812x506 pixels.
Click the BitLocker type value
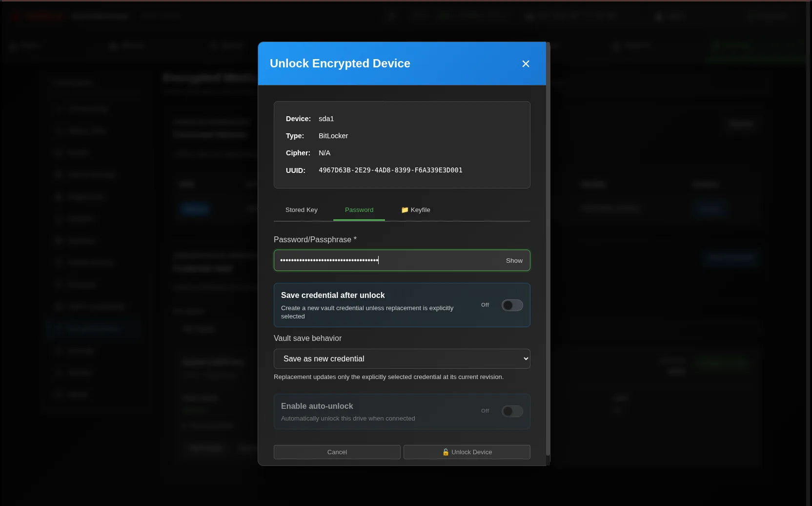click(x=333, y=136)
